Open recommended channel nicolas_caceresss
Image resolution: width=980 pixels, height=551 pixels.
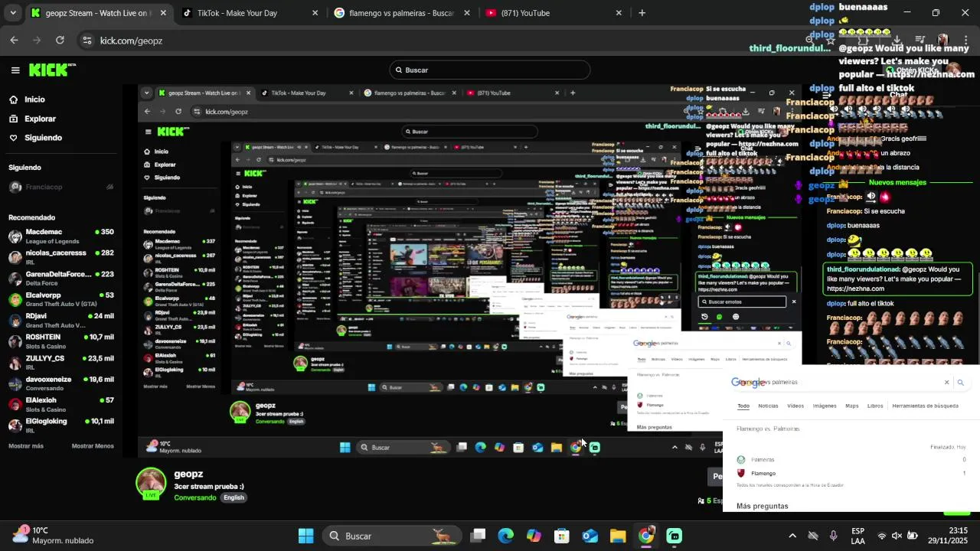[61, 257]
